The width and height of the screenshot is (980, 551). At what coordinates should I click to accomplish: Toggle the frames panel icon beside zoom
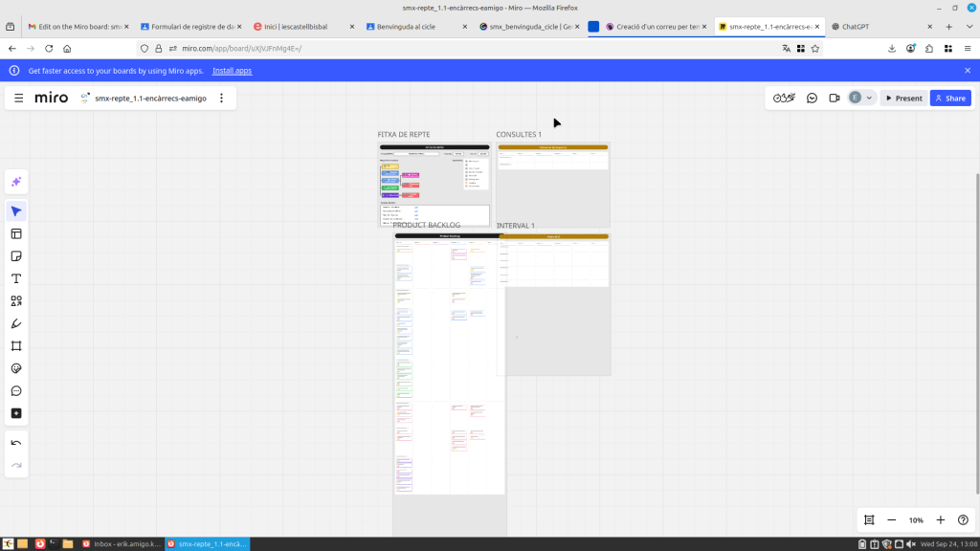[869, 520]
